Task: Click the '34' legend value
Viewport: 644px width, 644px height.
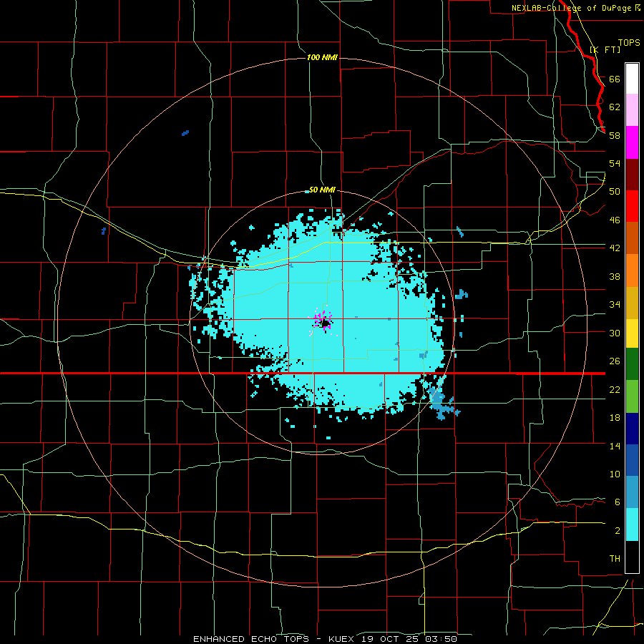Action: click(615, 304)
